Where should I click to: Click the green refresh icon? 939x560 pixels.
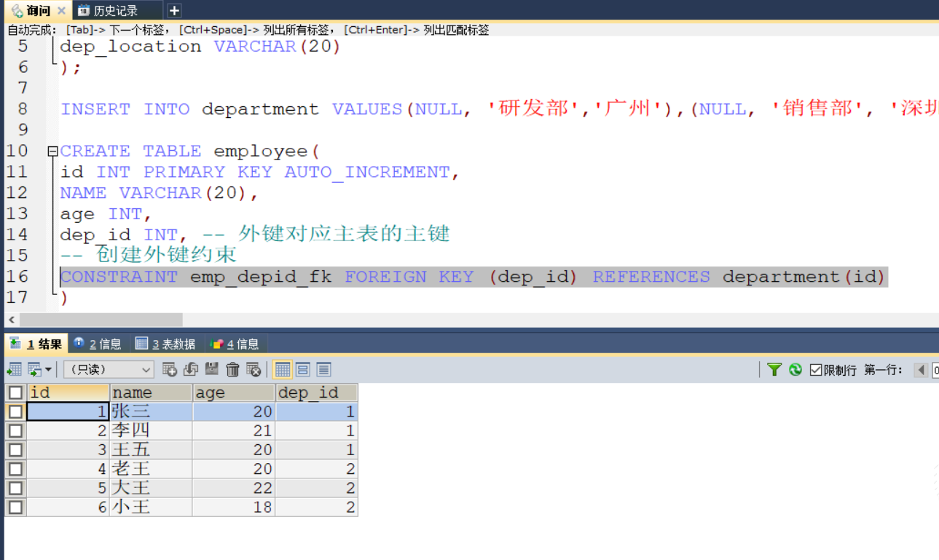point(795,370)
